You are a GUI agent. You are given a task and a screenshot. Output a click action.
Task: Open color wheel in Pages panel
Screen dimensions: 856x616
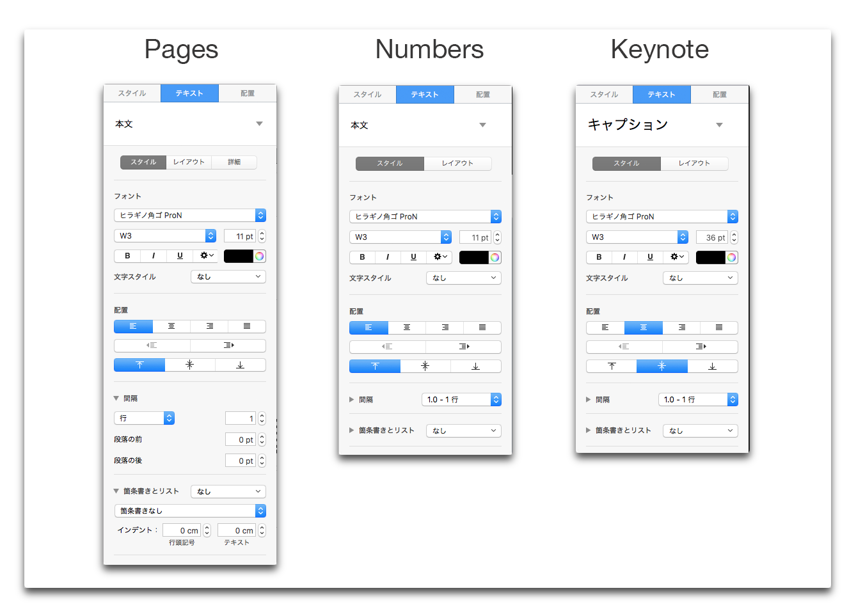pyautogui.click(x=259, y=256)
